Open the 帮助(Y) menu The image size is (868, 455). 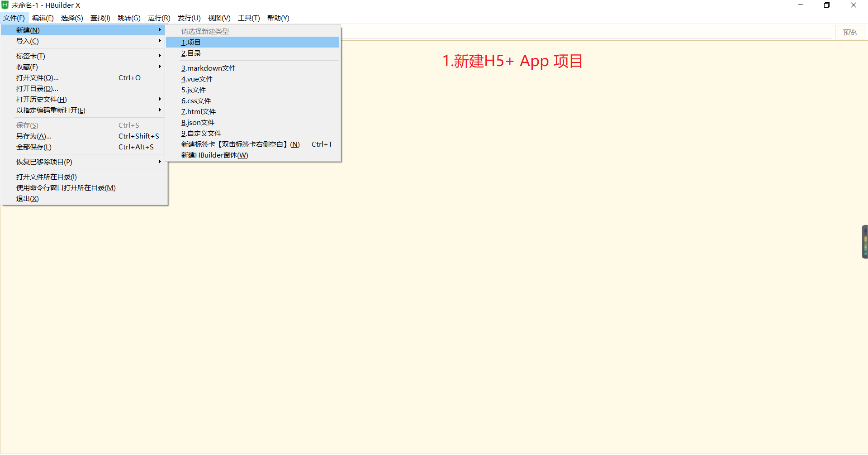(278, 18)
